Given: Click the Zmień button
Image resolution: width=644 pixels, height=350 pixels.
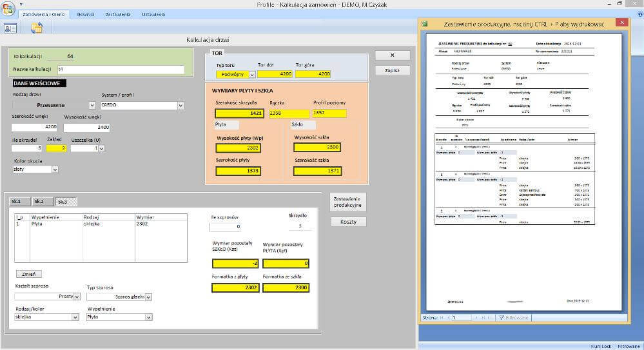Looking at the screenshot, I should (29, 274).
